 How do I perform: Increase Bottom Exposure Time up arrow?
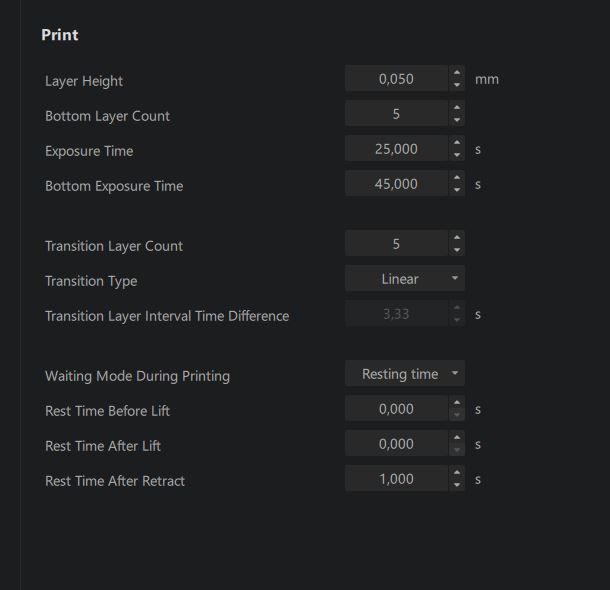[x=457, y=178]
